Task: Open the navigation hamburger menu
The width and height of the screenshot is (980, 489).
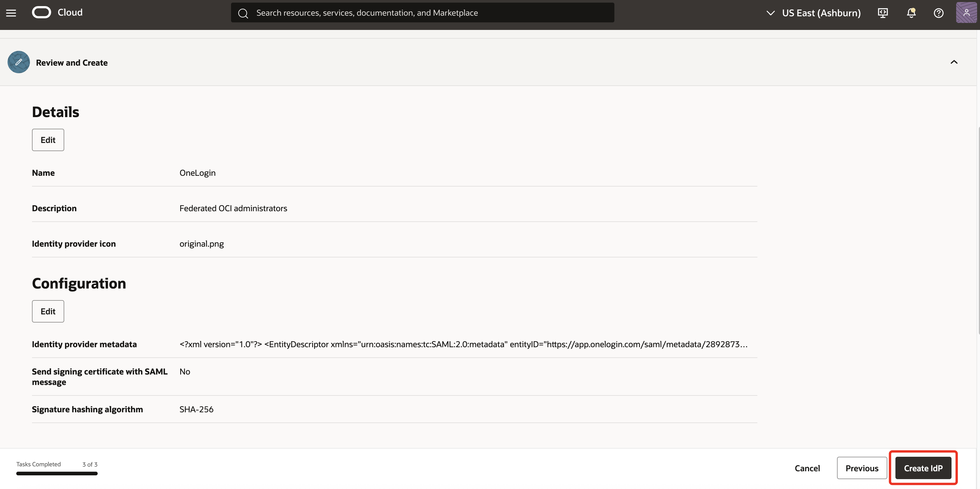Action: click(x=11, y=12)
